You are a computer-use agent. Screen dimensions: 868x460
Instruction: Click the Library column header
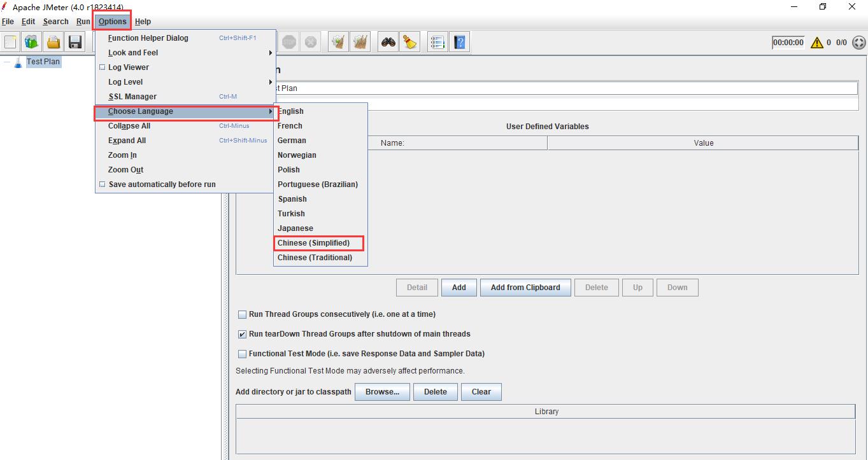546,412
